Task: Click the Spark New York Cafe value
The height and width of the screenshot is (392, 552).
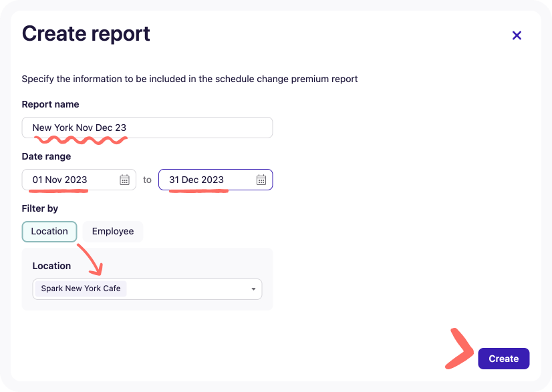Action: tap(80, 288)
